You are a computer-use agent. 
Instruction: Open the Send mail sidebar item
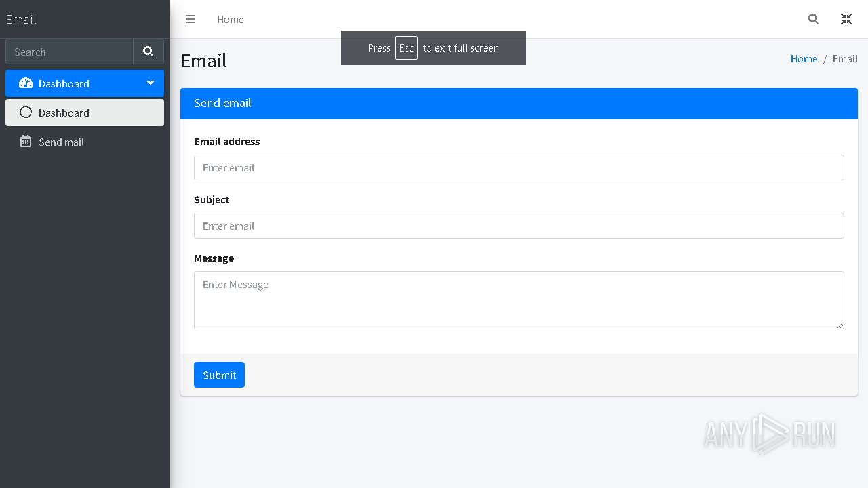pyautogui.click(x=85, y=142)
